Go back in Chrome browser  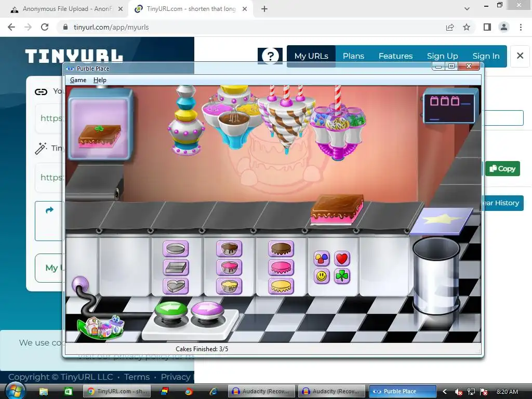(x=11, y=27)
